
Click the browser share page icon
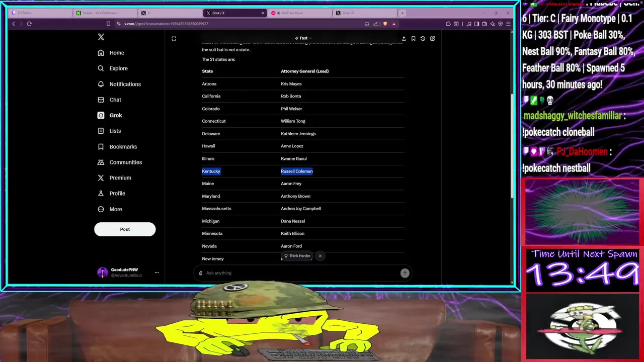(375, 24)
